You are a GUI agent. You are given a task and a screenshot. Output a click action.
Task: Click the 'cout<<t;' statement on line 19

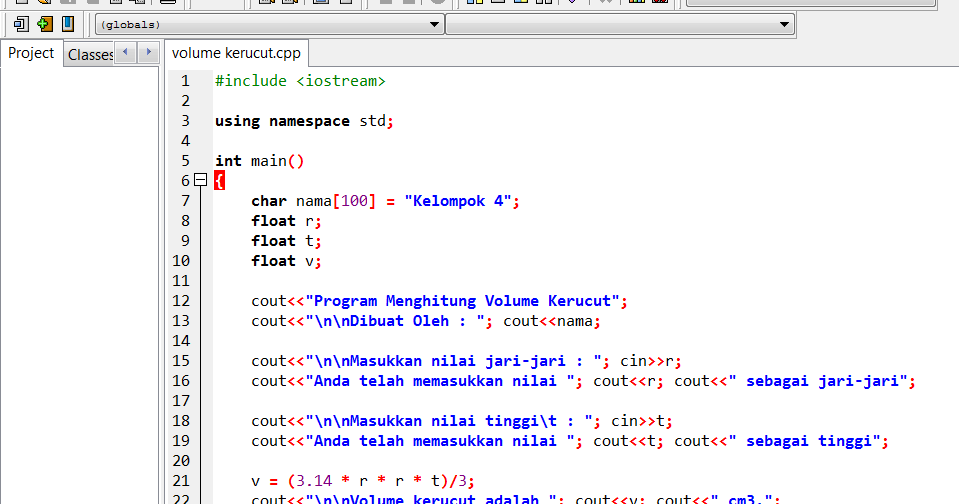coord(628,441)
